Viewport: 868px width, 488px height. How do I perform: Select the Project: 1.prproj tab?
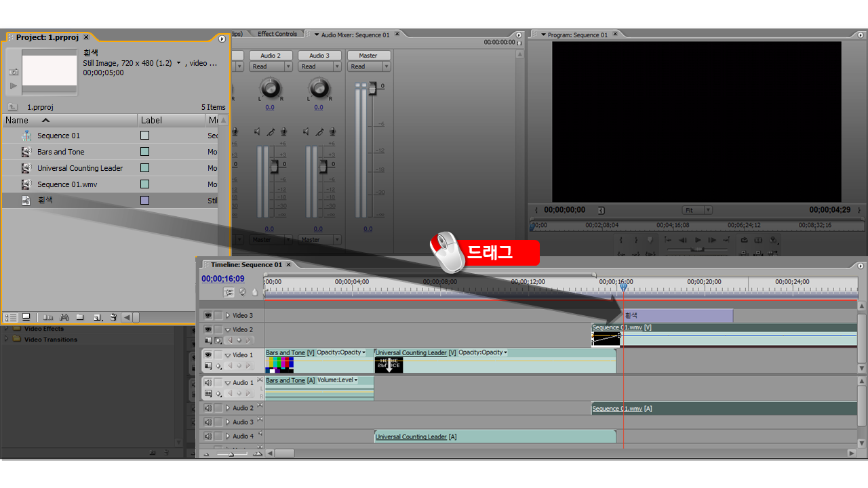click(x=48, y=37)
